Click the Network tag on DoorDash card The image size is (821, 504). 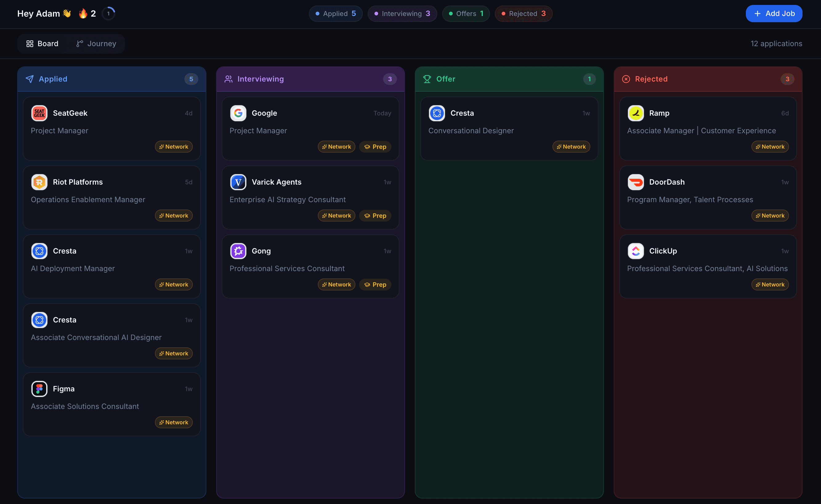pyautogui.click(x=770, y=216)
